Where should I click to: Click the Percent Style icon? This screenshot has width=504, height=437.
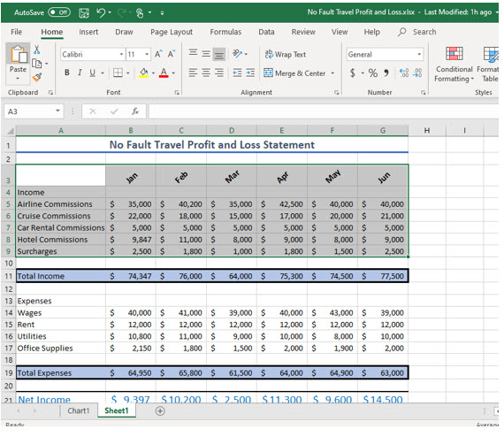click(373, 73)
